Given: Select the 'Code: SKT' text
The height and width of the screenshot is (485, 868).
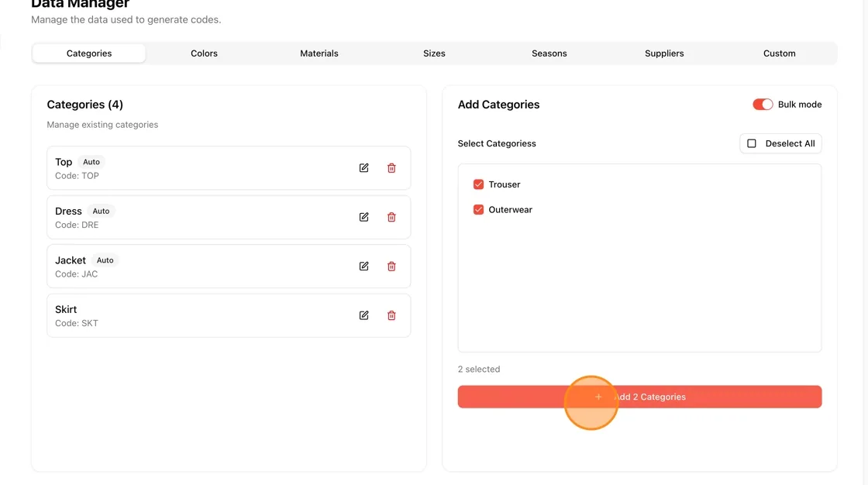Looking at the screenshot, I should (77, 323).
